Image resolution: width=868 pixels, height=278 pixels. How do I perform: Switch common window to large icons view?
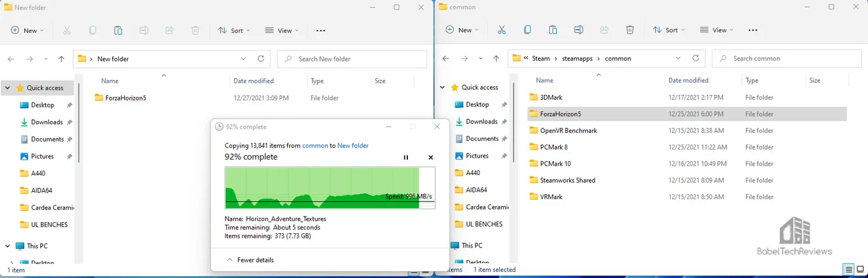tap(861, 270)
